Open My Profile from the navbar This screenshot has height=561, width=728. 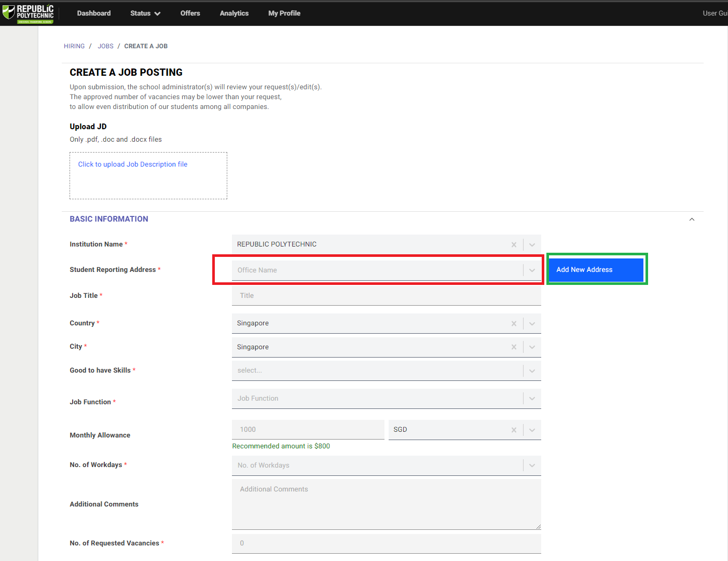(x=284, y=13)
